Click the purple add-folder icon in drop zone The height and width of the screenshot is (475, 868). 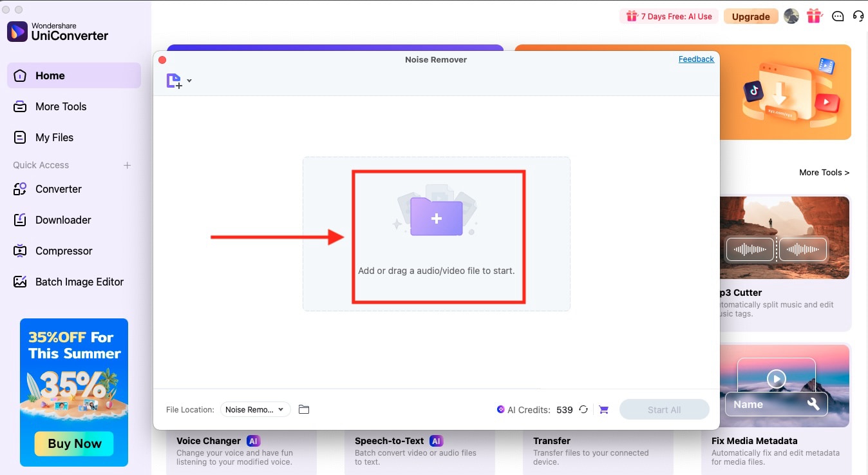pyautogui.click(x=436, y=216)
